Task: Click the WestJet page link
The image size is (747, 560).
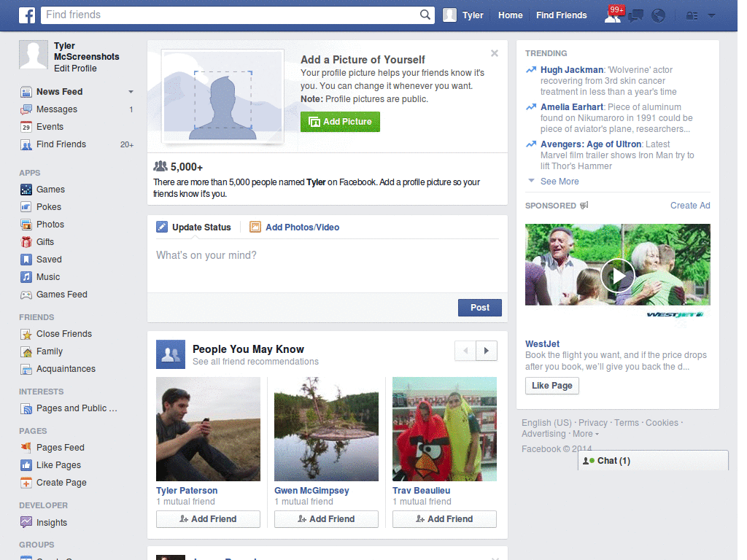Action: pyautogui.click(x=542, y=344)
